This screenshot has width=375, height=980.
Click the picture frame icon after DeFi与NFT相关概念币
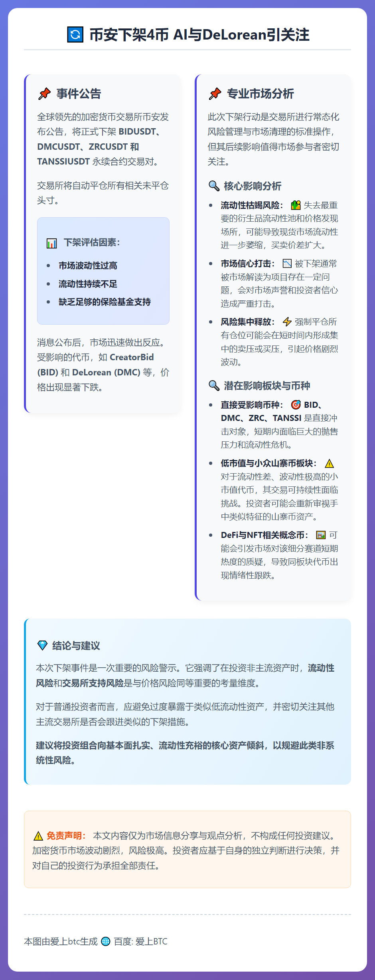point(321,535)
